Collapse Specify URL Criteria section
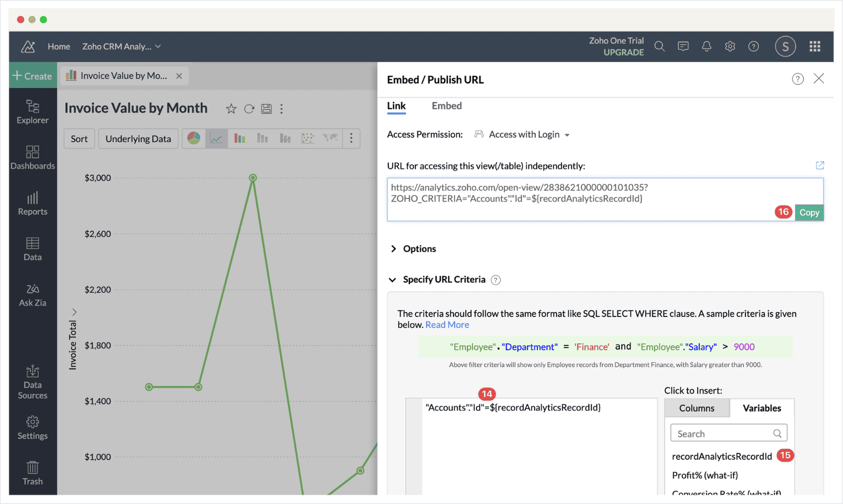 tap(392, 280)
